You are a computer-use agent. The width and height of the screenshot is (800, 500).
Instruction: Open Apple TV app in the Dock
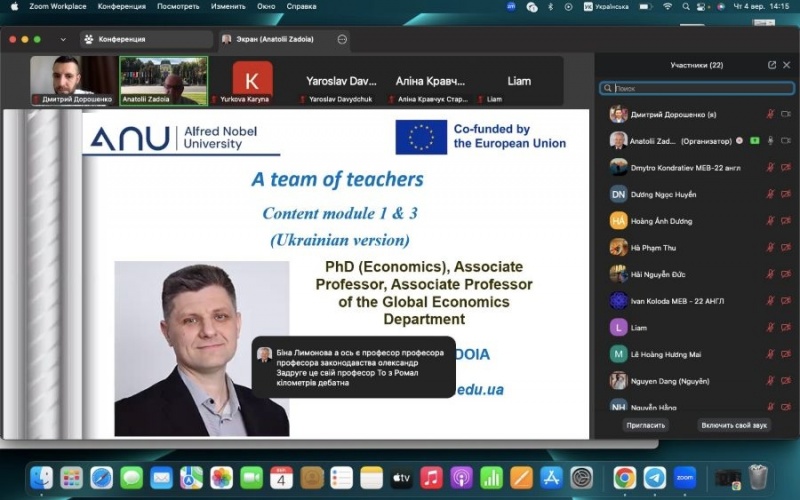point(402,478)
